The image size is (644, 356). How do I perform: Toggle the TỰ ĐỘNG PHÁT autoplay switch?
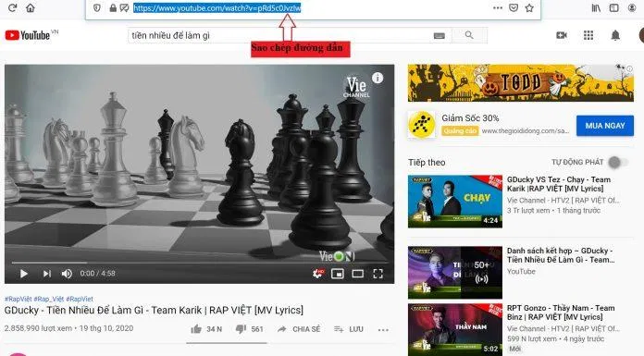[x=617, y=163]
